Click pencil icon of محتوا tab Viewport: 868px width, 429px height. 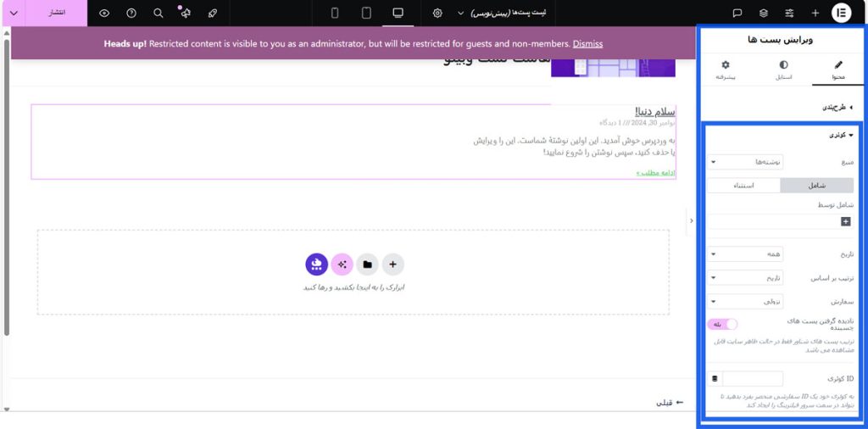pyautogui.click(x=838, y=64)
